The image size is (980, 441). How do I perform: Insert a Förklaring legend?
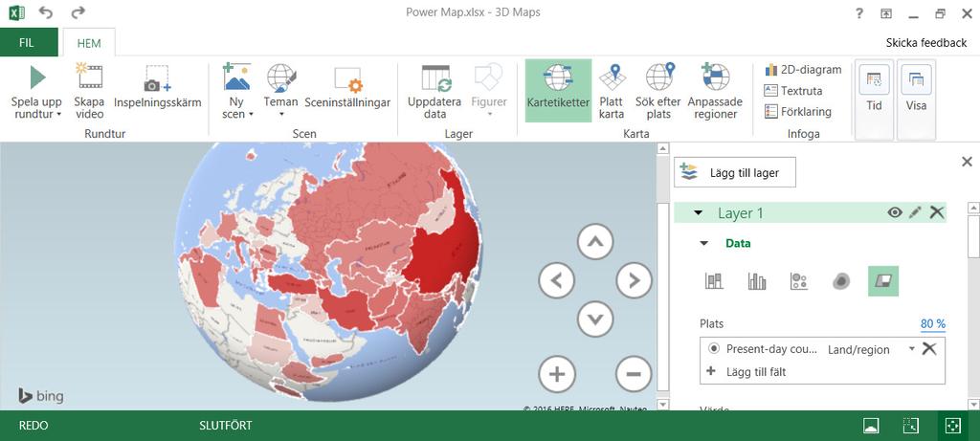[x=798, y=112]
